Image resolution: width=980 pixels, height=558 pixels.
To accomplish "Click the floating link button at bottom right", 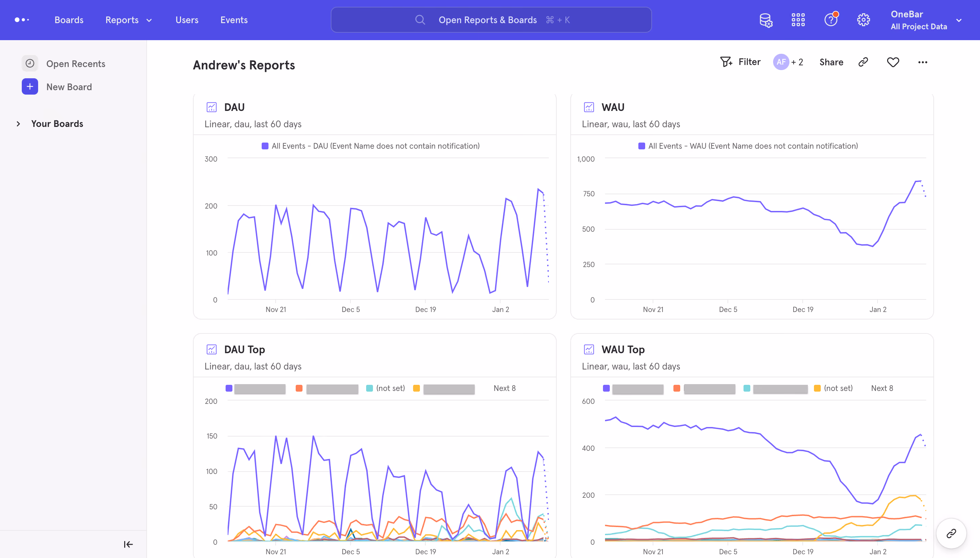I will coord(951,534).
